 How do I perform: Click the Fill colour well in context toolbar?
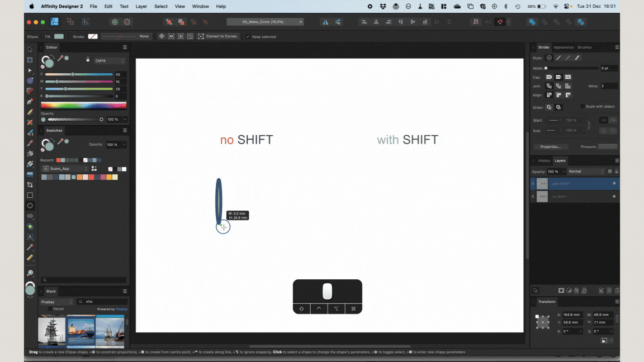(x=59, y=36)
